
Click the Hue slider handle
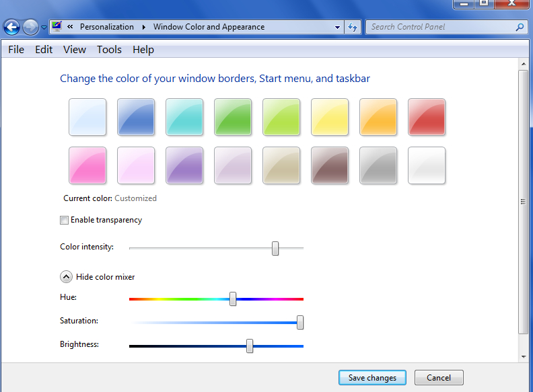(233, 299)
